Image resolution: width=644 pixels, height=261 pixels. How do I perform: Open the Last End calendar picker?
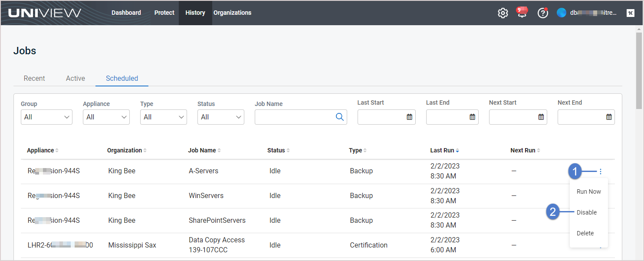point(472,117)
